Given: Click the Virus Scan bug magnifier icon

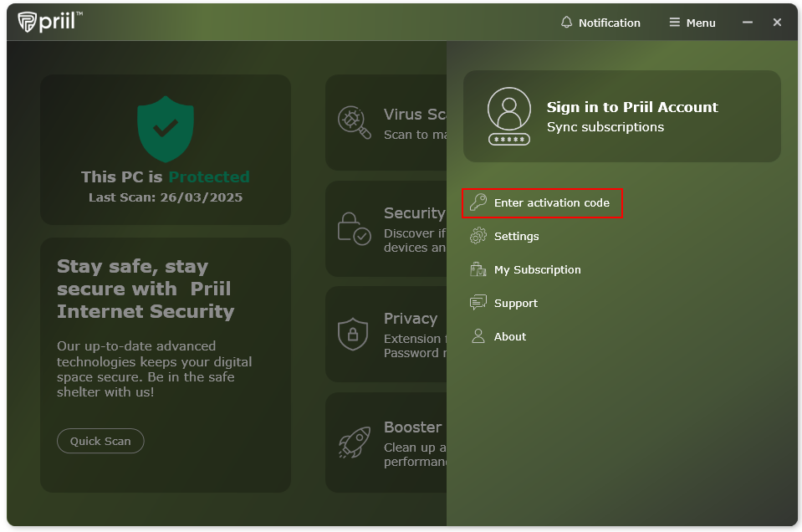Looking at the screenshot, I should (x=354, y=122).
